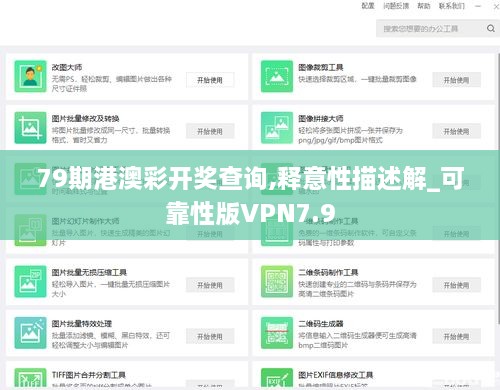Click the 二维码生成器 scanner icon
Image resolution: width=500 pixels, height=390 pixels.
277,333
